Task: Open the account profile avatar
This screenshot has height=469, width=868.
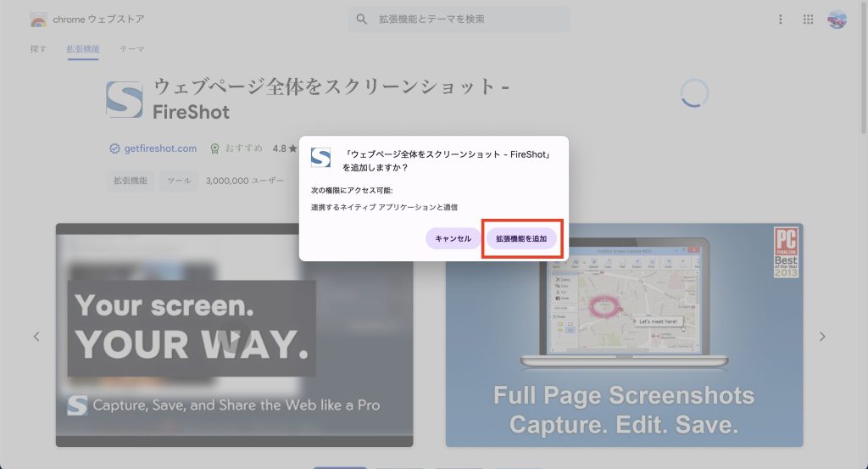Action: [x=837, y=20]
